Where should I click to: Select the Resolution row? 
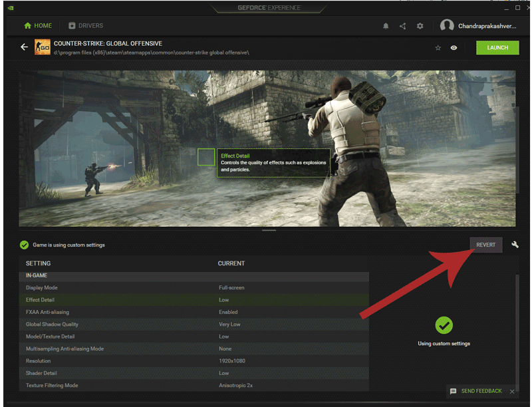(x=194, y=361)
